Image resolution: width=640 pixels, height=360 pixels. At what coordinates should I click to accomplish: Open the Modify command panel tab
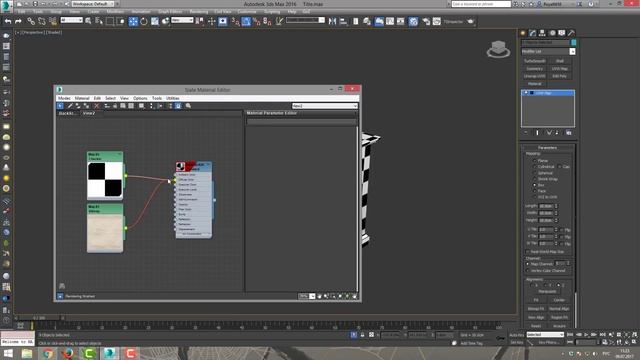pos(533,33)
